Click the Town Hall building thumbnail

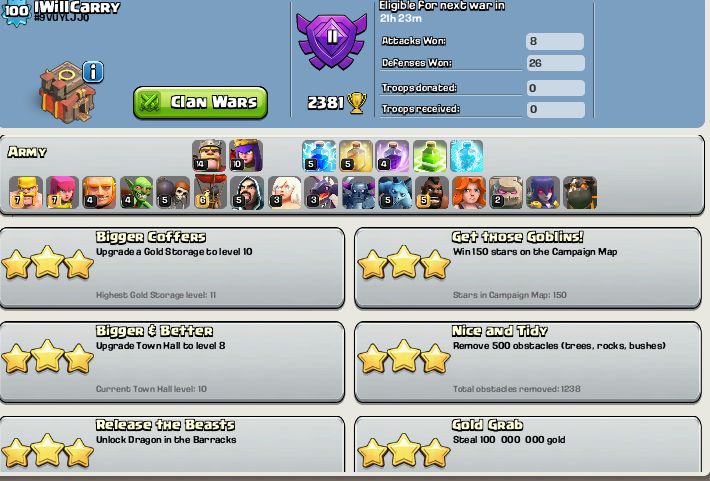coord(67,92)
